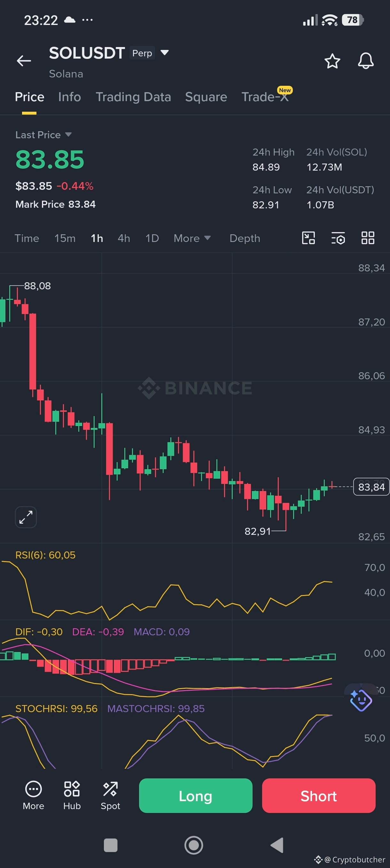
Task: Tap the Android recent apps square button
Action: point(111,845)
